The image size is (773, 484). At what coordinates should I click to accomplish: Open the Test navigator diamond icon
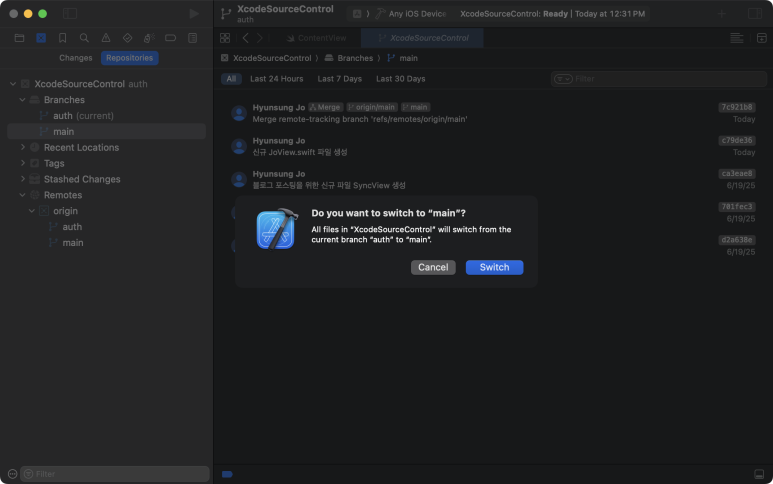(x=127, y=38)
